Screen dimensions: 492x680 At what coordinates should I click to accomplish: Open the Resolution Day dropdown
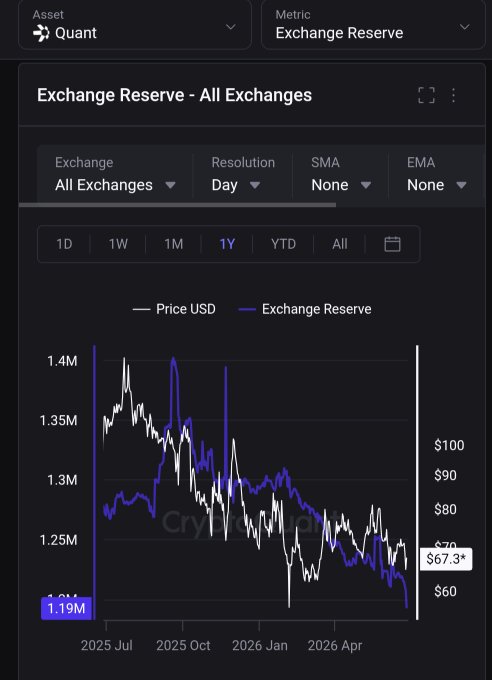coord(242,175)
